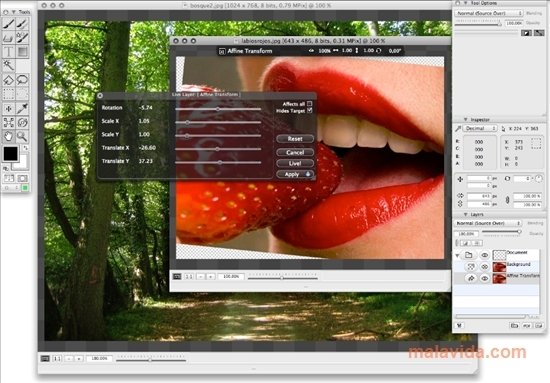Select the Zoom magnifier tool
The height and width of the screenshot is (383, 550).
pos(22,136)
